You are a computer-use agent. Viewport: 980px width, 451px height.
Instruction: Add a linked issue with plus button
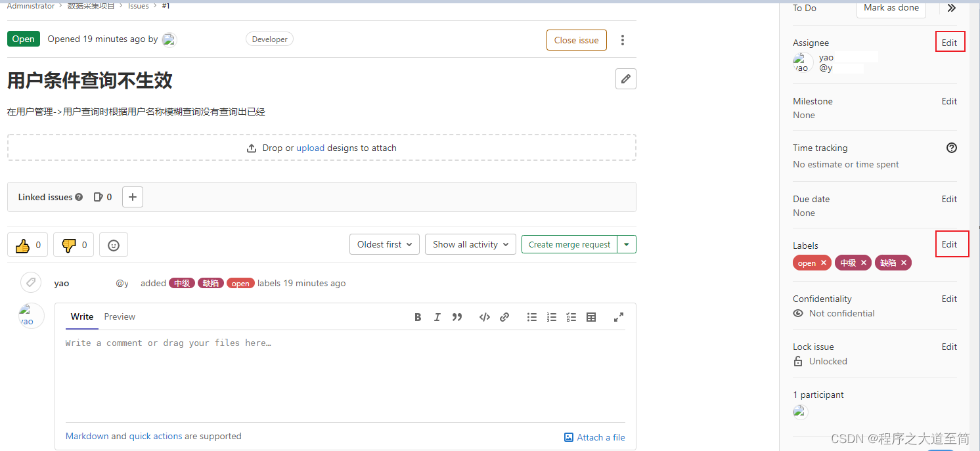point(133,197)
